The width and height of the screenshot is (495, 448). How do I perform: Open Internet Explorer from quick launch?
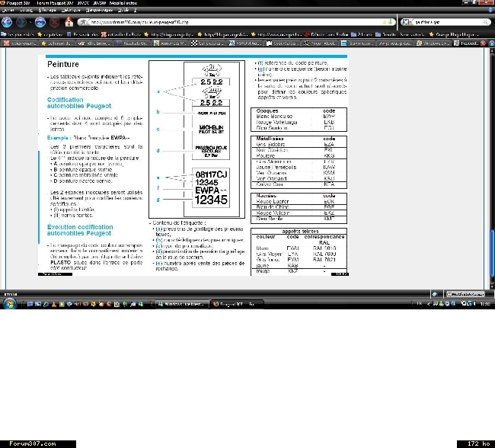pyautogui.click(x=46, y=304)
